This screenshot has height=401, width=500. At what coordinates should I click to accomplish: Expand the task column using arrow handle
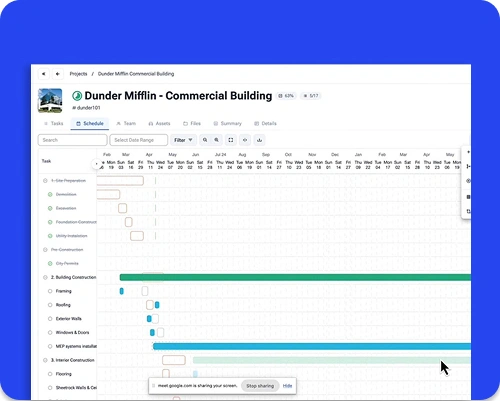pyautogui.click(x=97, y=164)
